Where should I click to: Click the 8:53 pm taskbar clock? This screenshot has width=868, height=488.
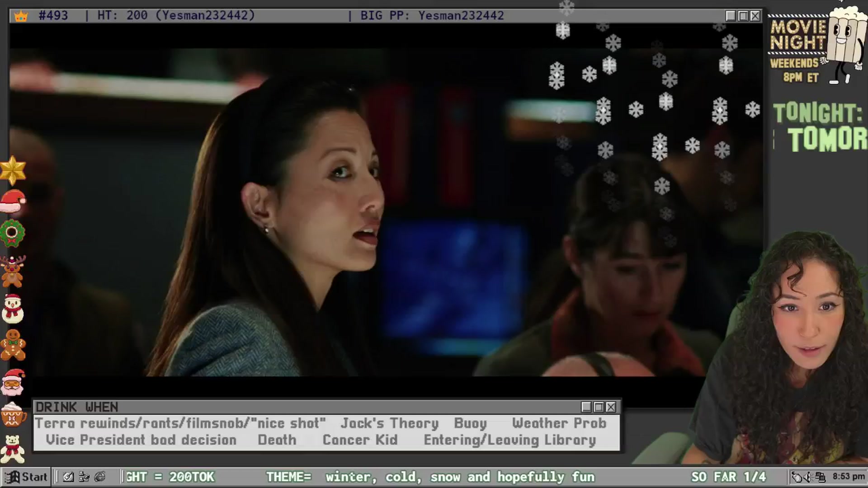point(849,476)
